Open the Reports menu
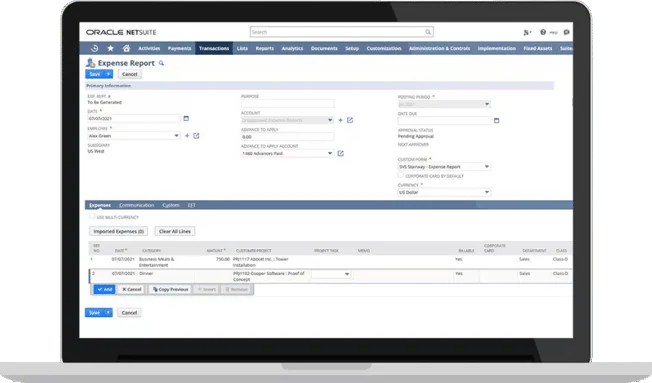 coord(265,48)
